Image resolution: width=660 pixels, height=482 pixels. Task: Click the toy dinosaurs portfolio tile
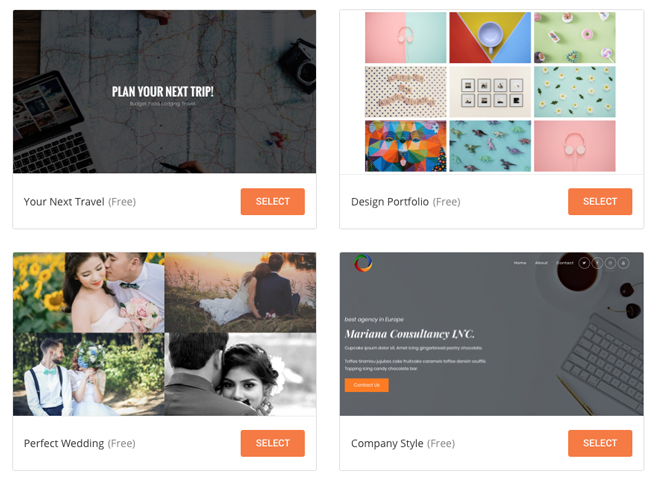(490, 146)
